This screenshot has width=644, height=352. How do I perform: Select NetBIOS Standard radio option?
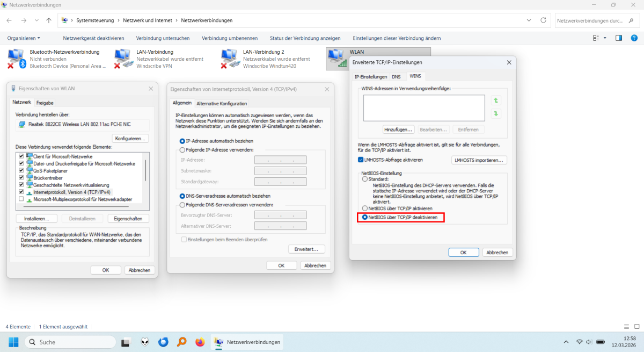tap(365, 179)
